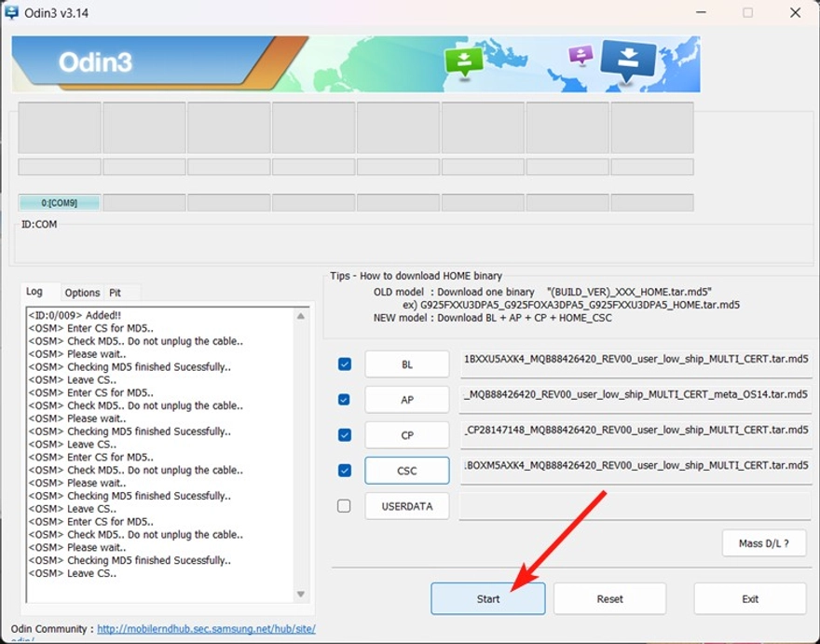This screenshot has width=820, height=644.
Task: Uncheck the CSC checkbox
Action: [x=344, y=470]
